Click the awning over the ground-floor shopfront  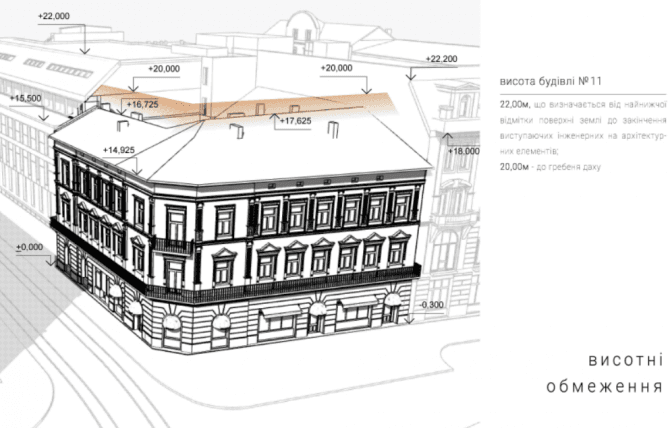click(283, 314)
